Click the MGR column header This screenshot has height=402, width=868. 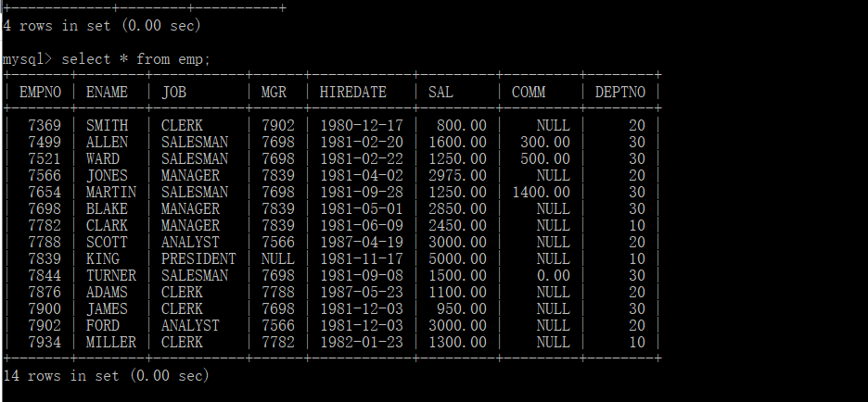pos(274,92)
